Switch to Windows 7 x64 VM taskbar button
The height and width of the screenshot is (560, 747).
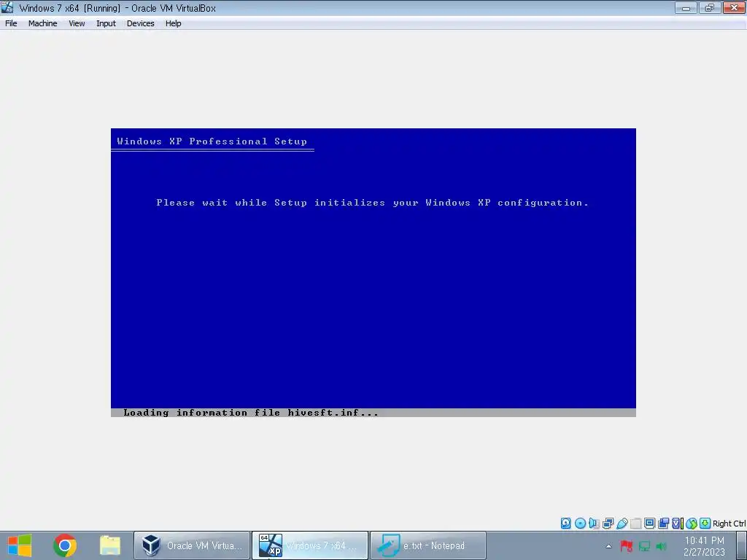(x=309, y=545)
